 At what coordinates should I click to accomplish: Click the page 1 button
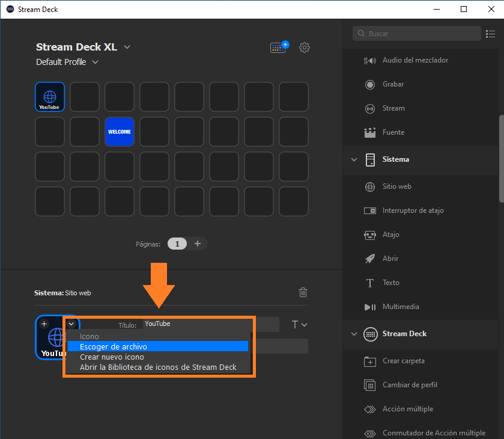(x=177, y=244)
